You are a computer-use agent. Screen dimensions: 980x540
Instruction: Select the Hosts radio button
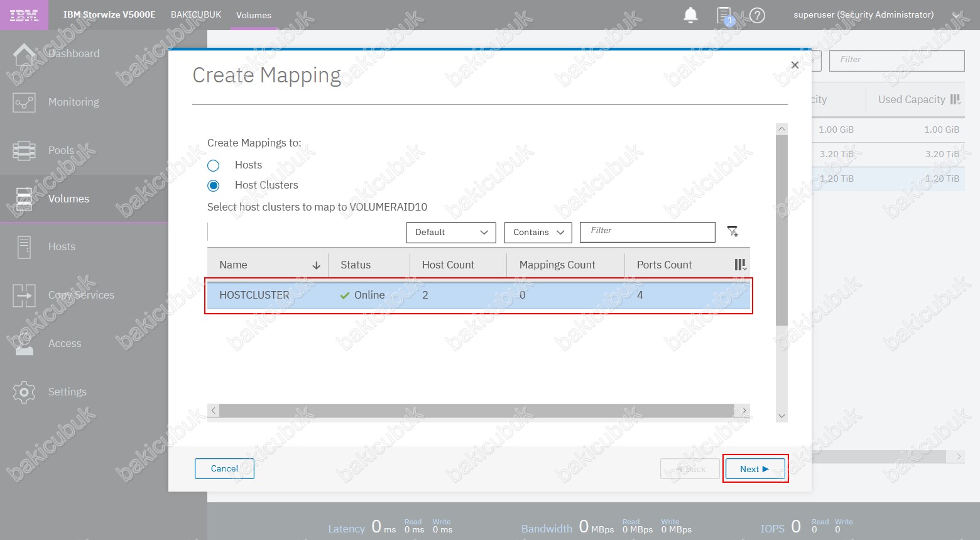click(x=214, y=165)
